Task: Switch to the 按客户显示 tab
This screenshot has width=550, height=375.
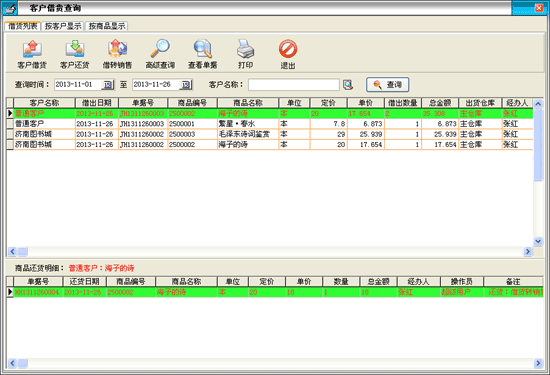Action: tap(63, 26)
